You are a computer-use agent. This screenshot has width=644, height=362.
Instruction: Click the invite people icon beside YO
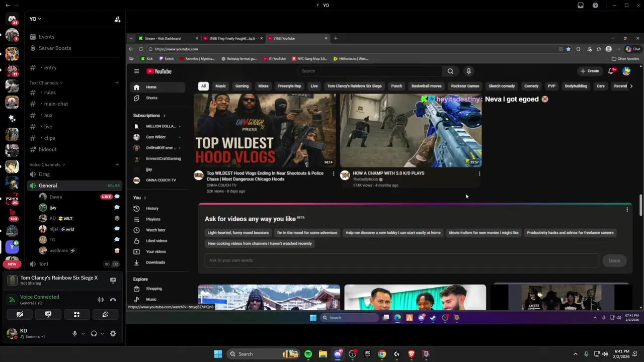(117, 19)
